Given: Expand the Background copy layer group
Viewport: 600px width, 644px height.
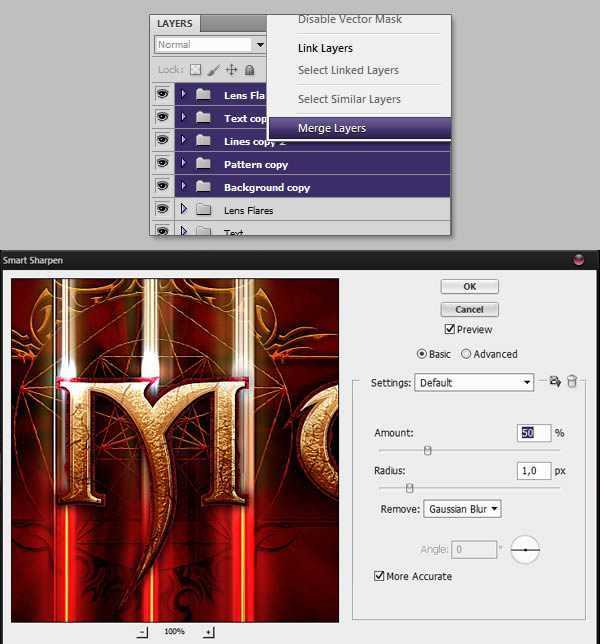Looking at the screenshot, I should pos(183,187).
